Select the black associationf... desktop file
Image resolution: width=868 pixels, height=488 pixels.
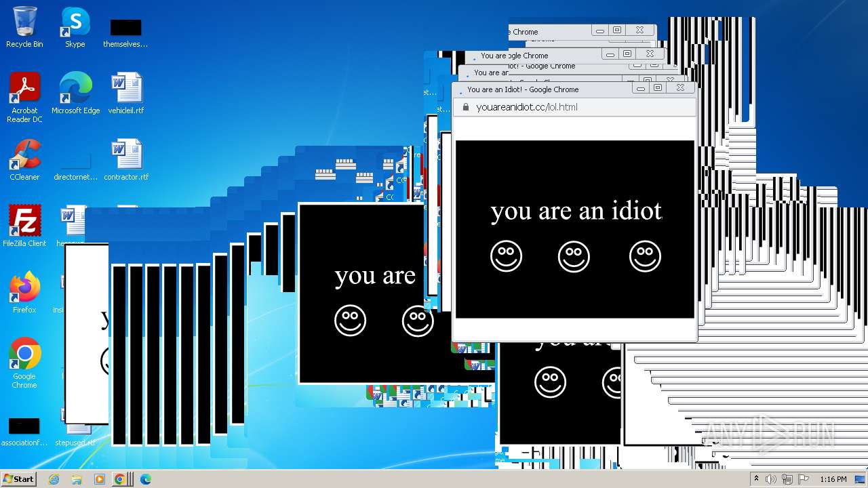click(24, 431)
